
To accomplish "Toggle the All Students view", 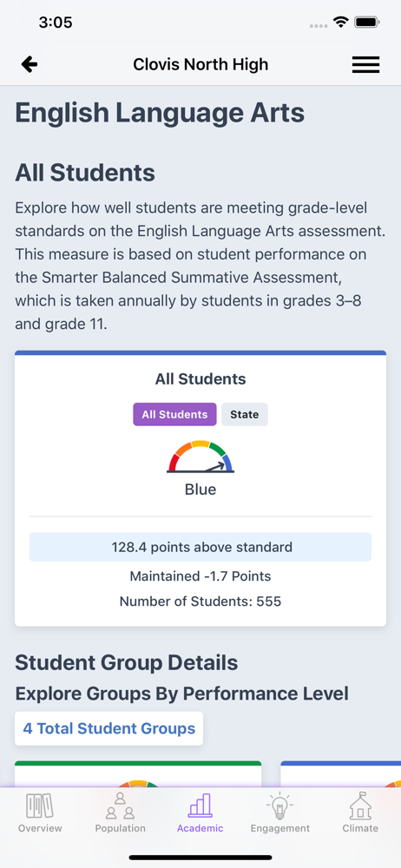I will pos(174,414).
